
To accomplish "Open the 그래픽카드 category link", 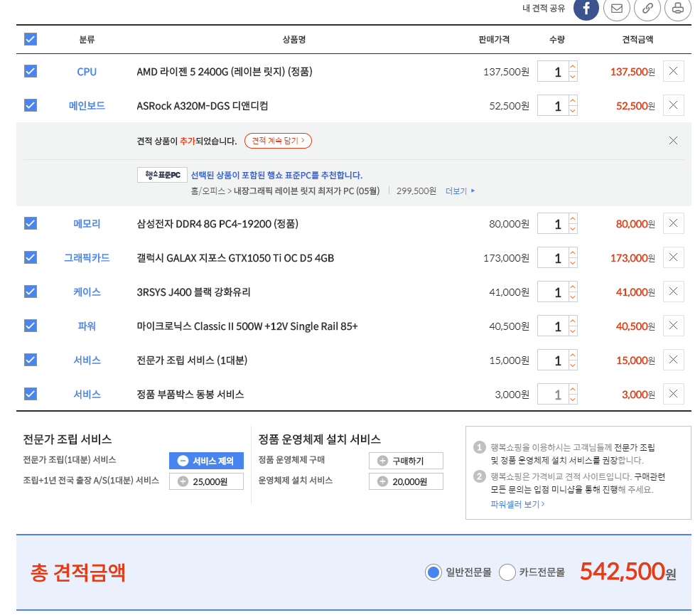I will (87, 257).
